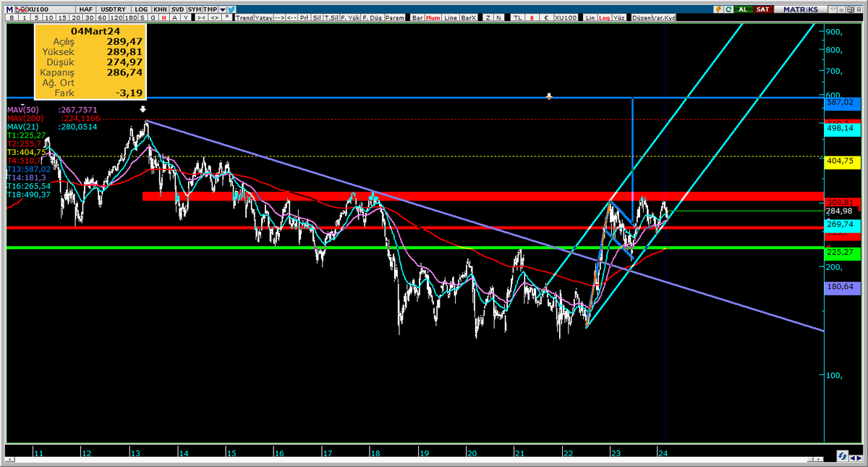Click the left blue arrow at bottom right
This screenshot has width=868, height=467.
click(x=853, y=458)
